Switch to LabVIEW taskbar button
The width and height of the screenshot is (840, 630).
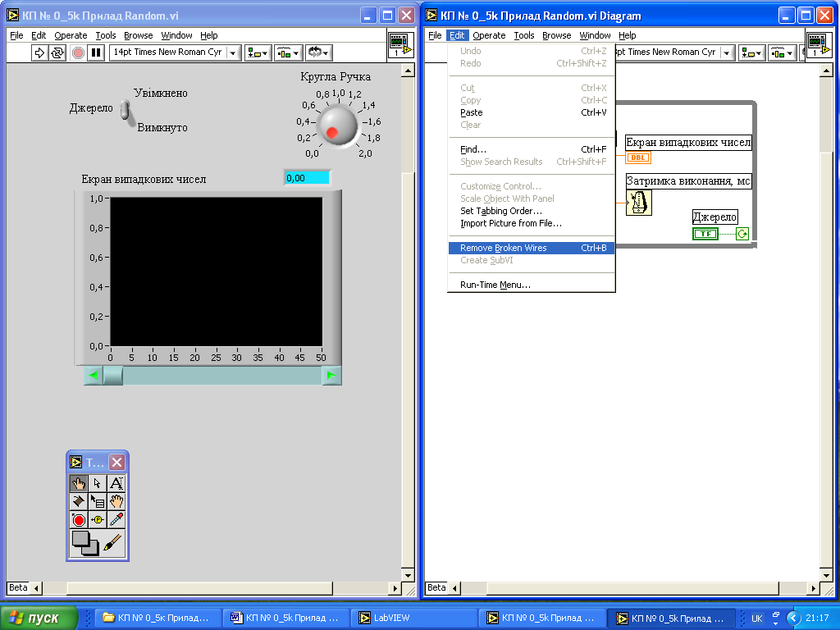(415, 618)
